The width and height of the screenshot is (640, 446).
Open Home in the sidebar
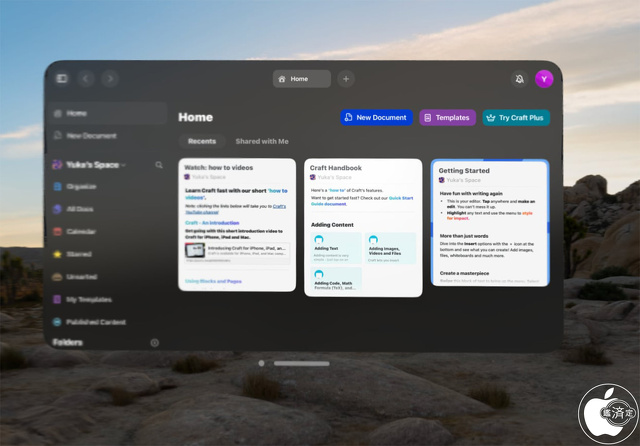click(107, 113)
